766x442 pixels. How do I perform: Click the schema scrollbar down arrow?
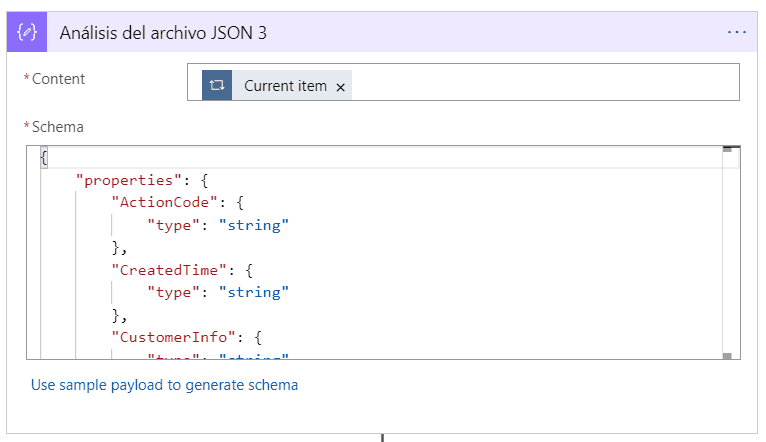pos(727,356)
